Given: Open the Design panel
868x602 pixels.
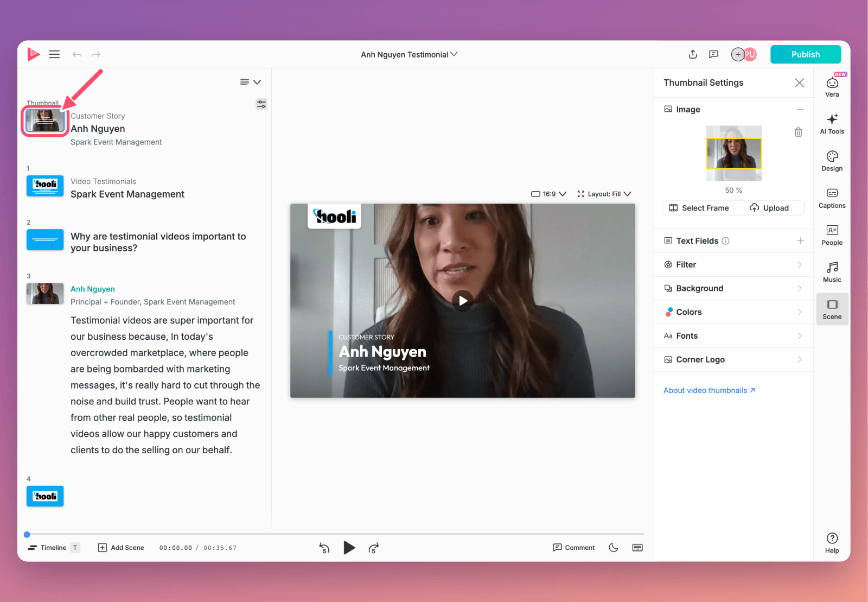Looking at the screenshot, I should pyautogui.click(x=832, y=161).
